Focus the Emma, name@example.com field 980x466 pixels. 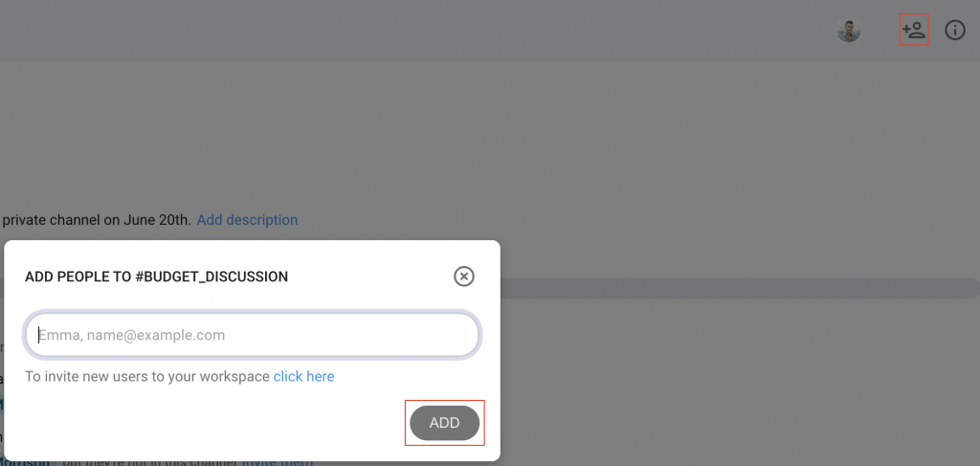click(x=253, y=335)
